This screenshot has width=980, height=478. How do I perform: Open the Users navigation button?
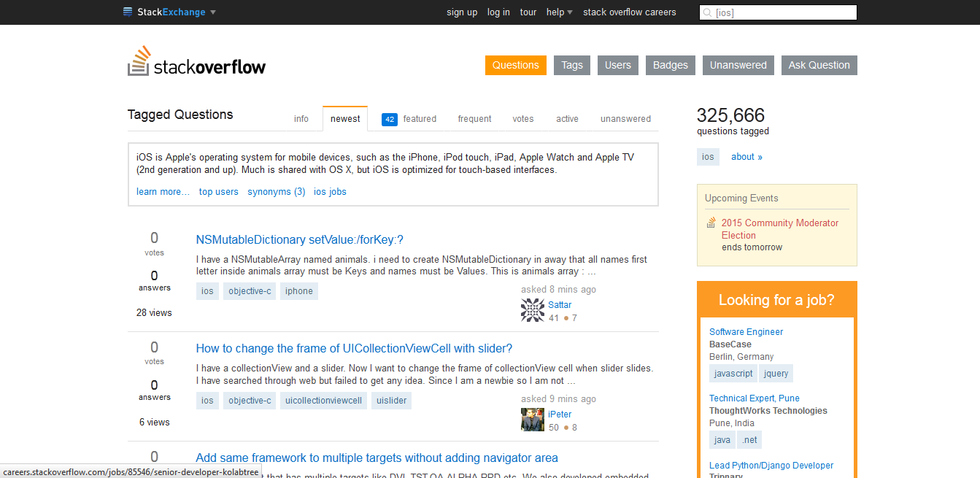pyautogui.click(x=618, y=65)
